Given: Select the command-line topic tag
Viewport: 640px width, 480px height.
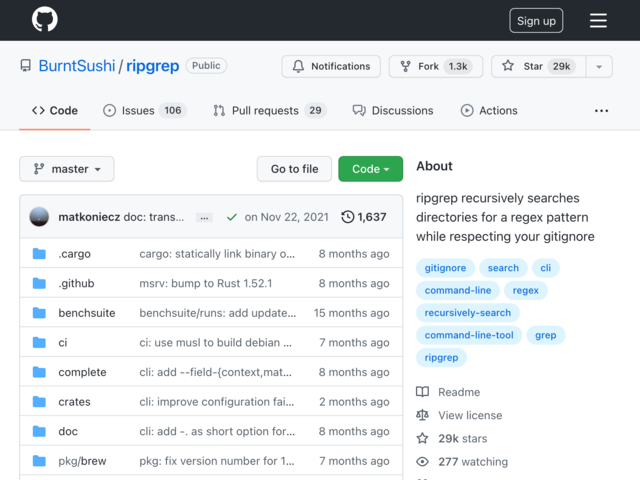Looking at the screenshot, I should (458, 290).
